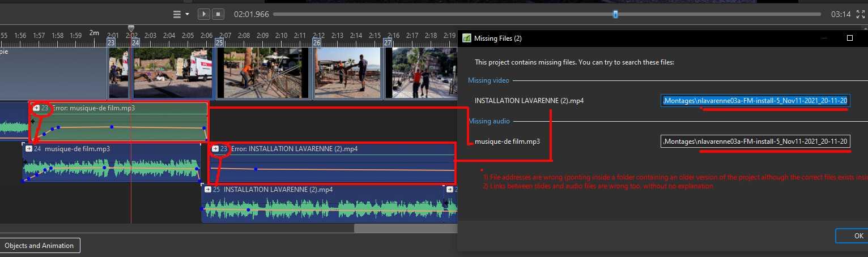Click the link arrow icon on track 24 musique-de film.mp3

[29, 149]
